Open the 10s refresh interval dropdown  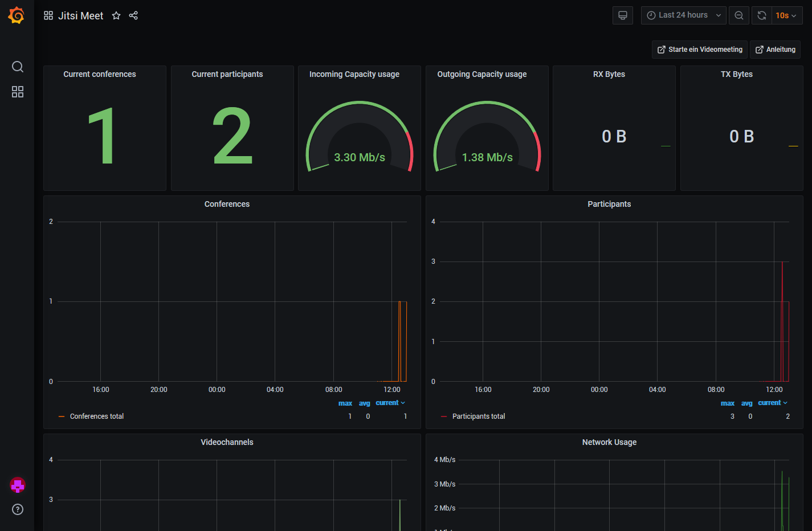pyautogui.click(x=786, y=15)
